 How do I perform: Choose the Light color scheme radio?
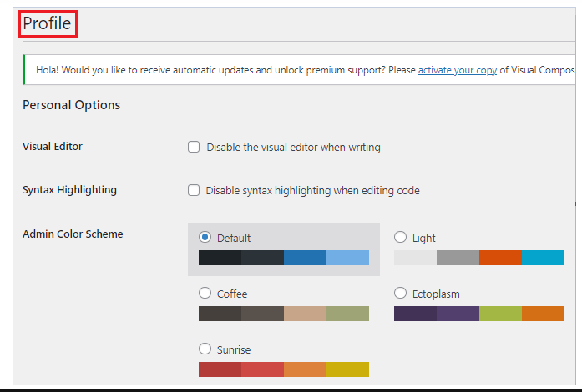pyautogui.click(x=400, y=237)
